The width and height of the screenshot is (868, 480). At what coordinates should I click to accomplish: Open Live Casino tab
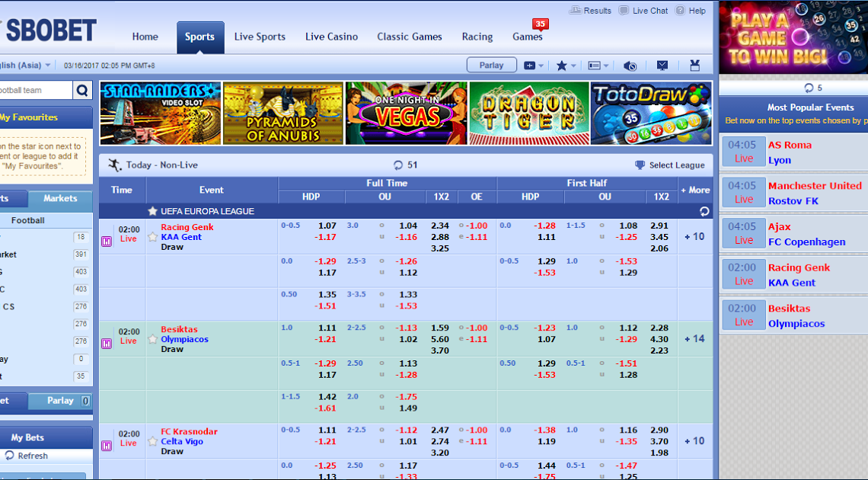point(331,37)
